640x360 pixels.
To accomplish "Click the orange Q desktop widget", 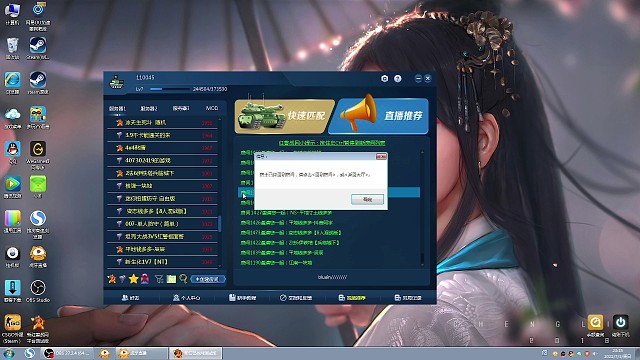I will 595,324.
